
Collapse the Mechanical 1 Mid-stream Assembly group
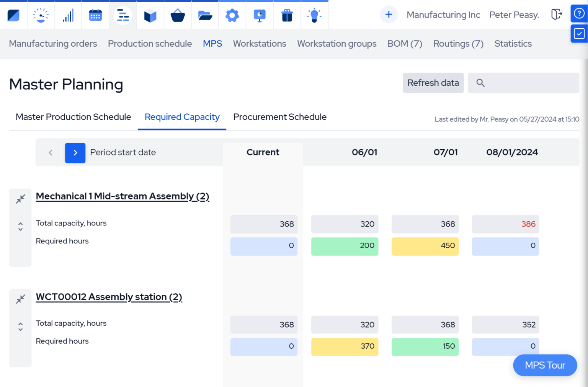click(x=20, y=199)
